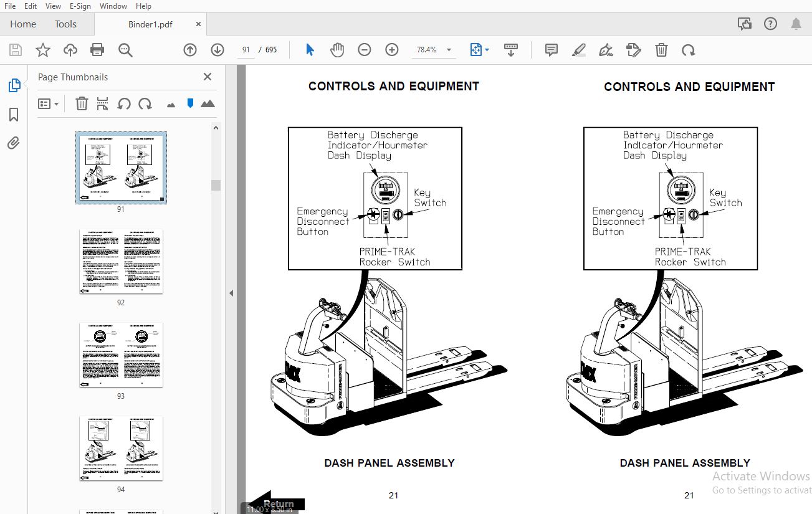Add a comment note
812x514 pixels.
click(x=551, y=50)
